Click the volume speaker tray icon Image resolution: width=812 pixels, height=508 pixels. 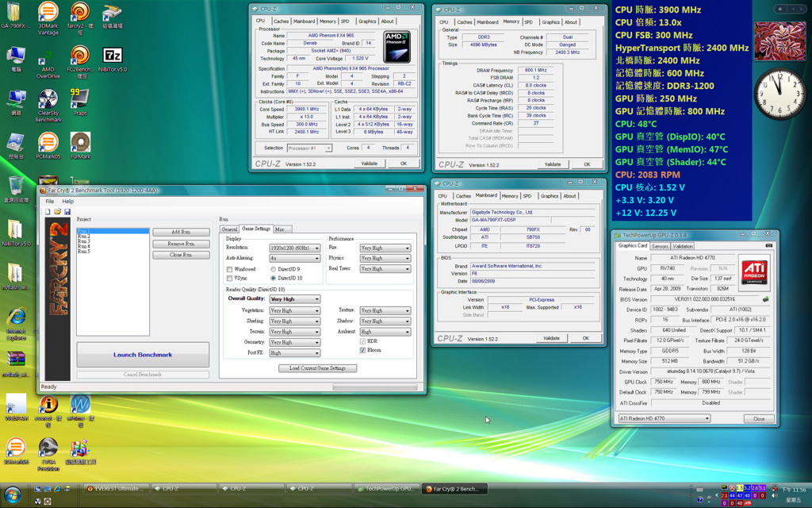774,496
